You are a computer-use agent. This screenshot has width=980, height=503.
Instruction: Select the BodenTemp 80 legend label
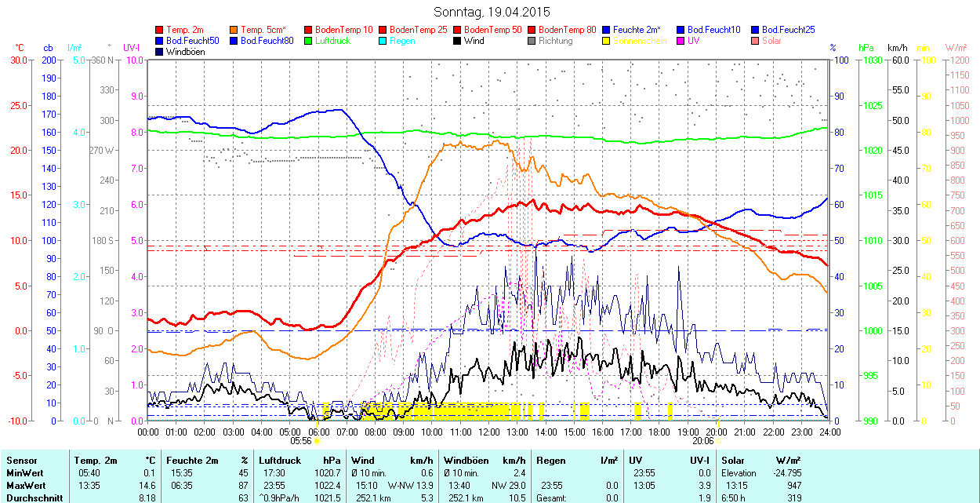(x=568, y=30)
